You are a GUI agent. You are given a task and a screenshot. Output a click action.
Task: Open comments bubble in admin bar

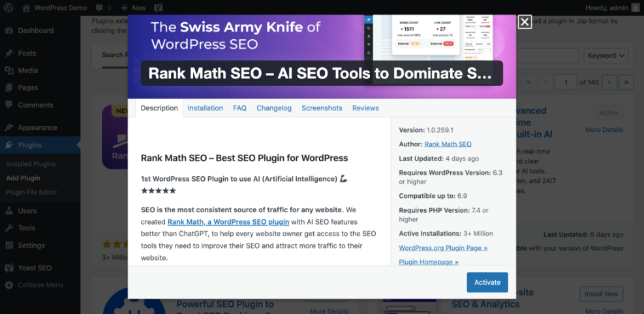coord(99,8)
